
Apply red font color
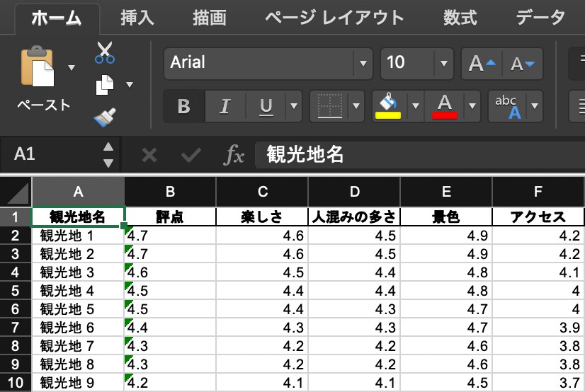pos(444,106)
